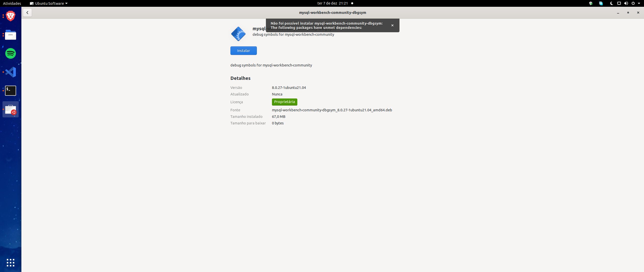Click the Licença label
Viewport: 644px width, 272px height.
point(236,102)
